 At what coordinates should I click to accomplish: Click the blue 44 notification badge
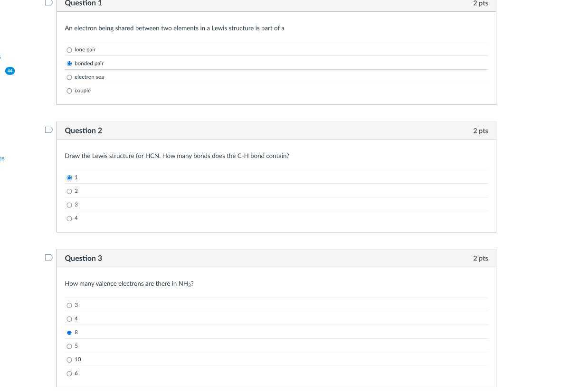click(x=10, y=71)
